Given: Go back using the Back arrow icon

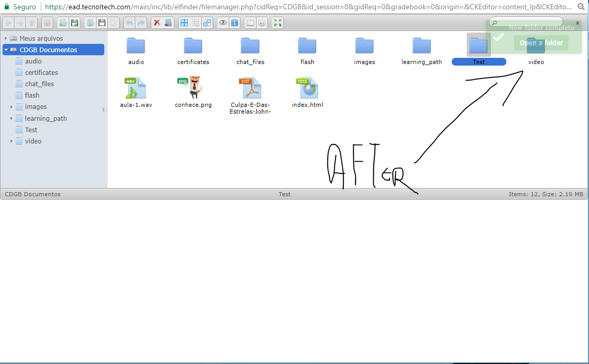Looking at the screenshot, I should pyautogui.click(x=9, y=23).
